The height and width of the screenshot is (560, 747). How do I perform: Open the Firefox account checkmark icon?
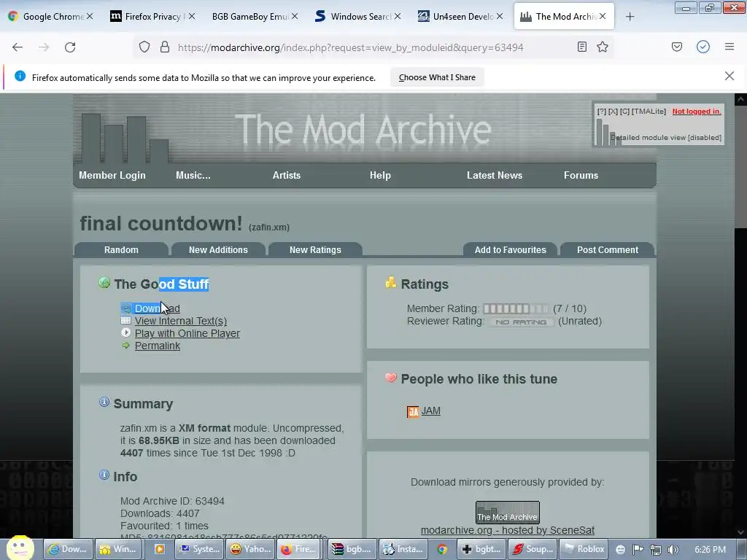[703, 47]
